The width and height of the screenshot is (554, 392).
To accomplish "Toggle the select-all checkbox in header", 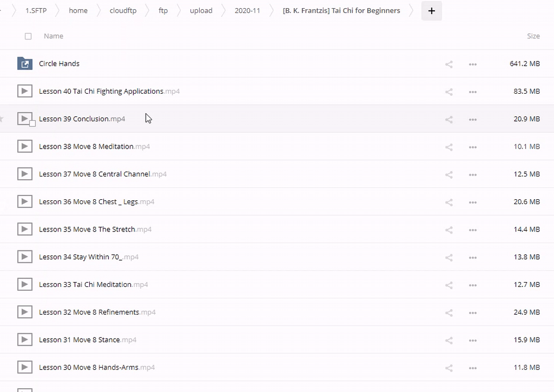I will 28,36.
